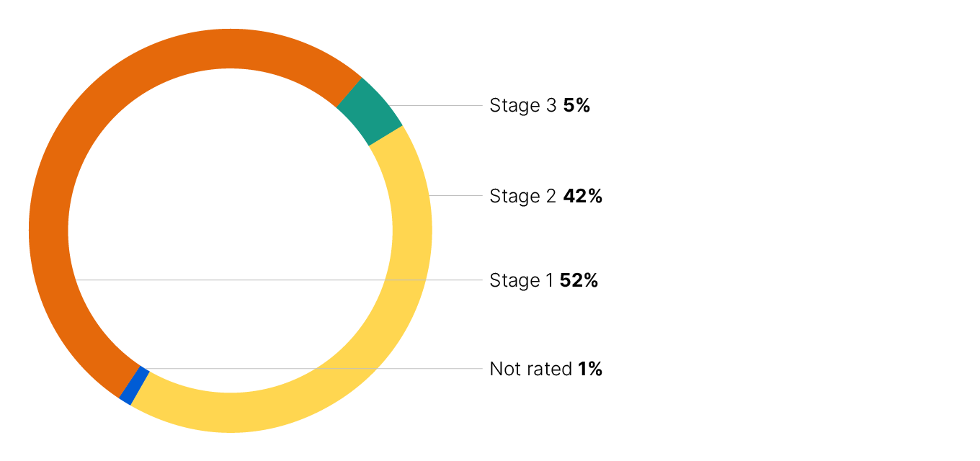Click the bold 1% value
The width and height of the screenshot is (980, 461).
point(589,370)
